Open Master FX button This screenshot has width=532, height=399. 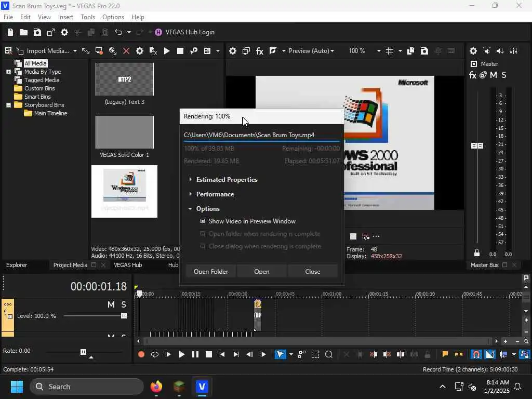click(x=473, y=75)
